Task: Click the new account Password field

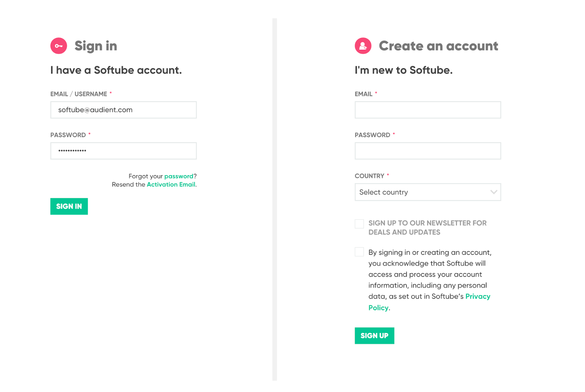Action: click(428, 151)
